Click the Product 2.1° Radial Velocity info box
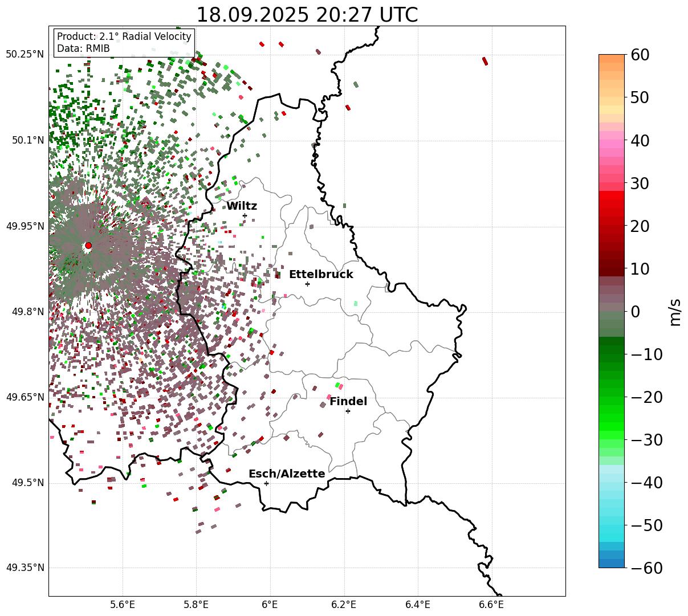The image size is (688, 616). coord(124,43)
